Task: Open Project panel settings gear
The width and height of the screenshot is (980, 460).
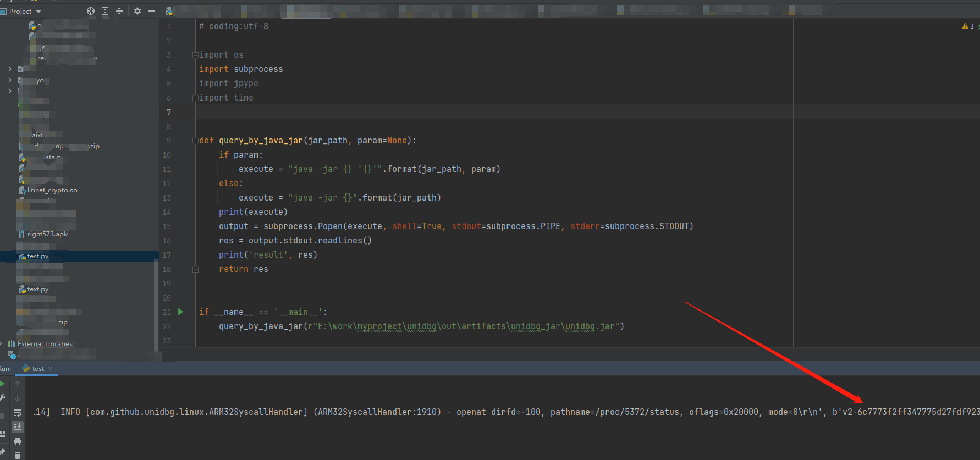Action: tap(137, 11)
